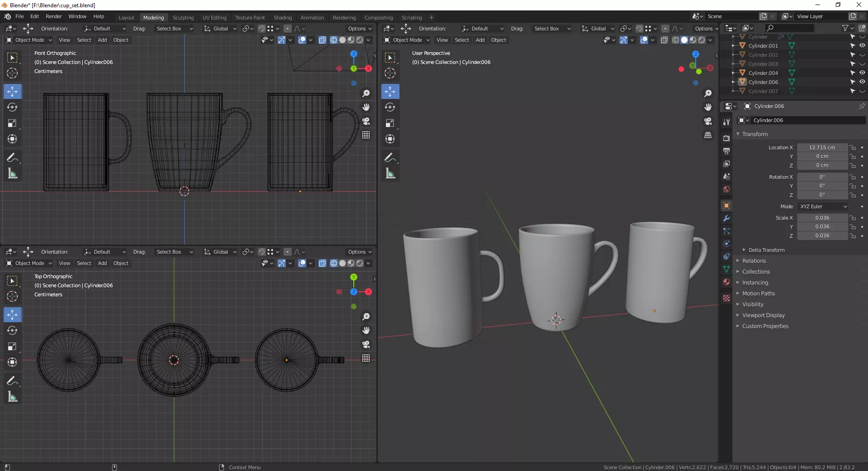868x471 pixels.
Task: Pin the properties editor context
Action: coord(862,106)
